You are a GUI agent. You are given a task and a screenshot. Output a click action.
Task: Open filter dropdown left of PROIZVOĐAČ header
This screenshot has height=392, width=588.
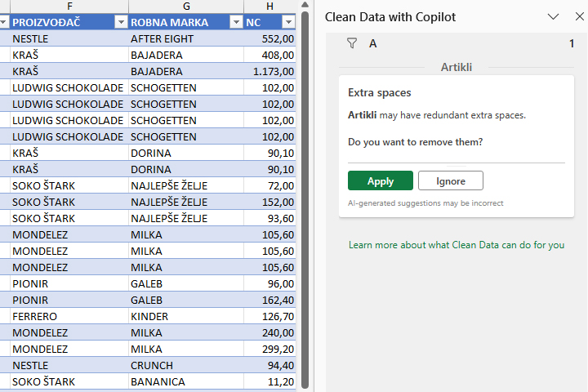(x=3, y=23)
